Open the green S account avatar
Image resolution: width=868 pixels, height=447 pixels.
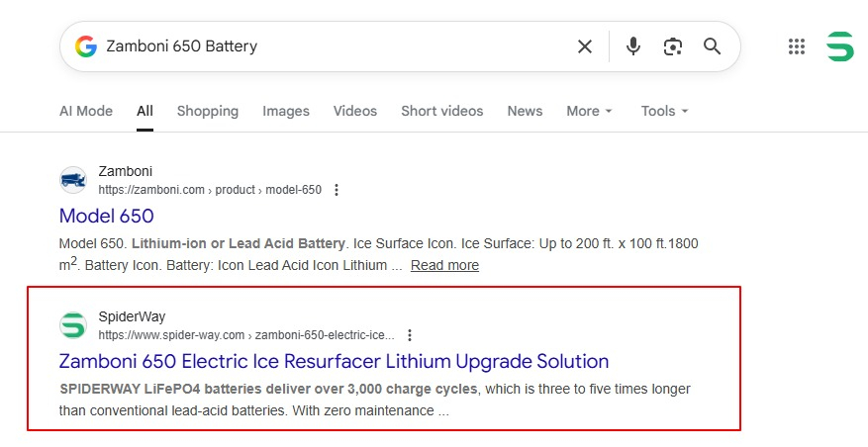coord(840,46)
